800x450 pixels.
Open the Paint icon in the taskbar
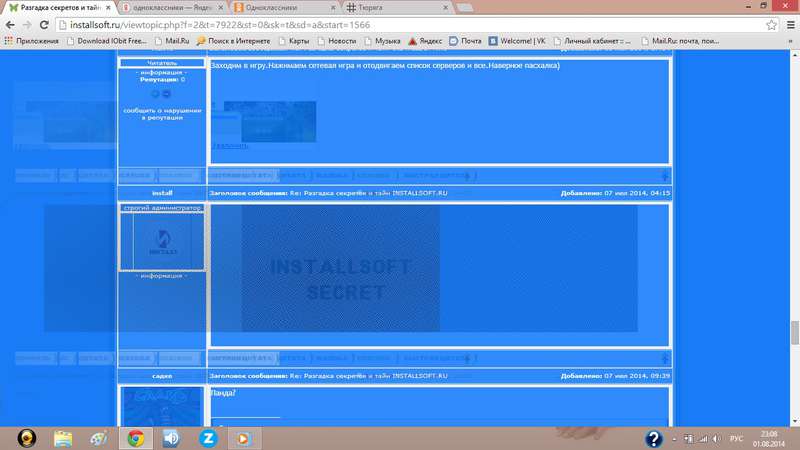point(98,437)
